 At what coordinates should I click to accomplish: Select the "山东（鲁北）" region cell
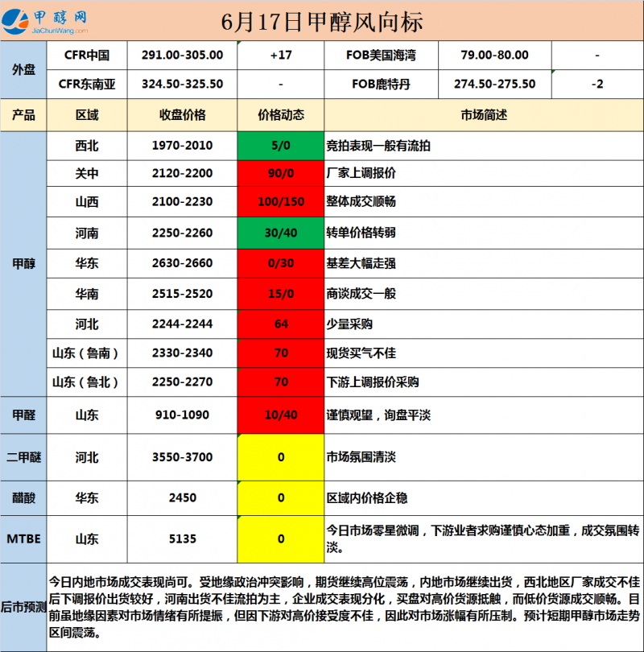tap(87, 382)
